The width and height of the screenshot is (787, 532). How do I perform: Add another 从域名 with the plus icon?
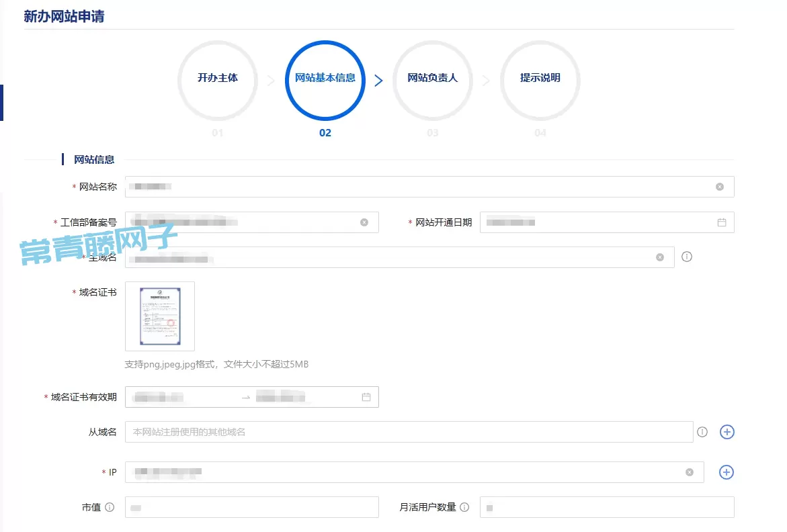pos(727,432)
